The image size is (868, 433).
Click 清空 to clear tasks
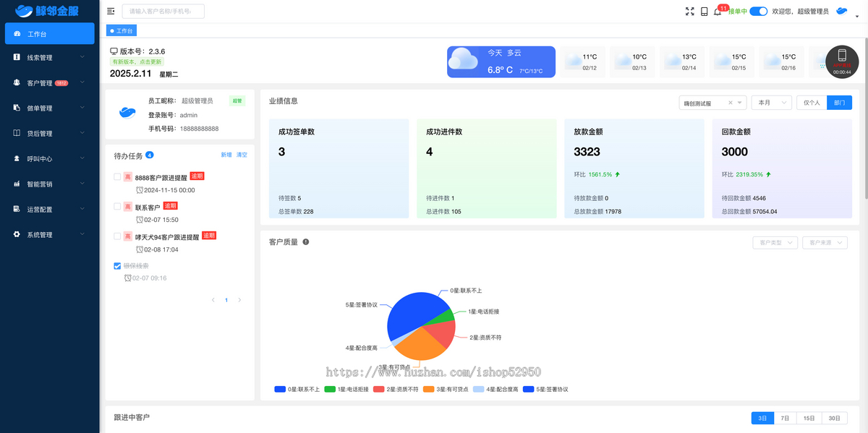point(242,155)
